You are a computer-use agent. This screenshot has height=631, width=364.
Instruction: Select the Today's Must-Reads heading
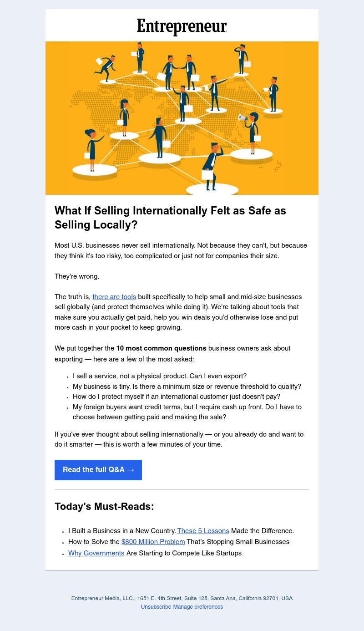104,507
